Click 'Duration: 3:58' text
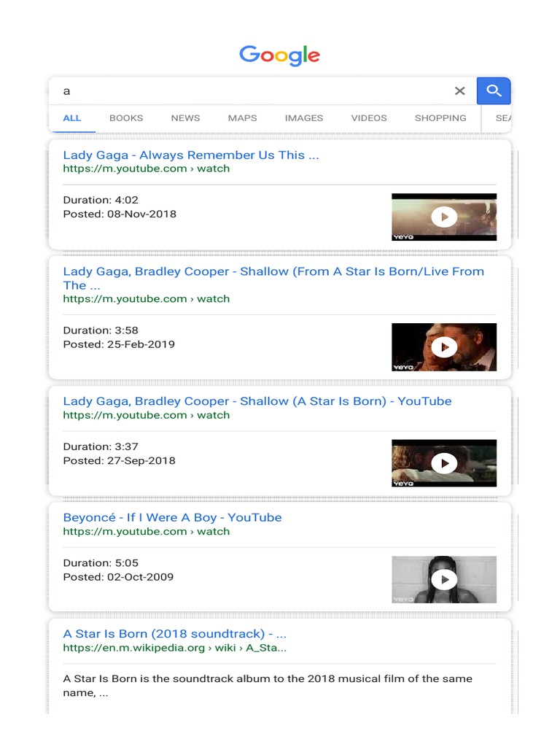Viewport: 560px width, 747px height. pos(101,330)
